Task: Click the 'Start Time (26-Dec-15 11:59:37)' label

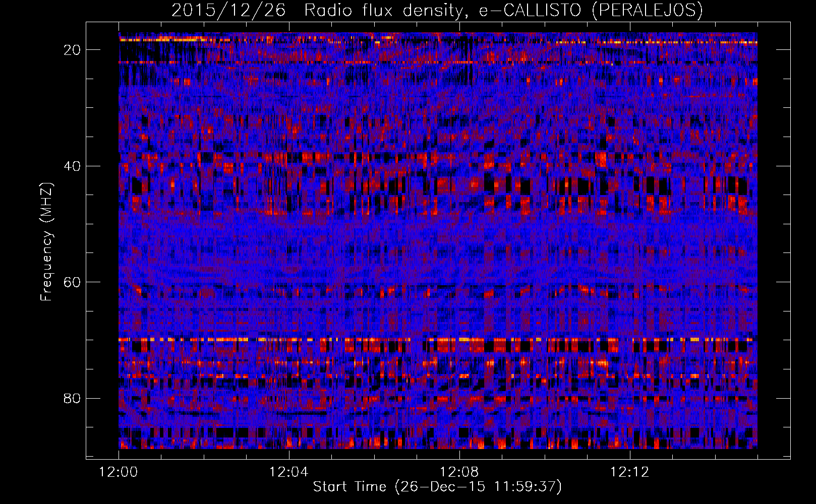Action: (x=437, y=487)
